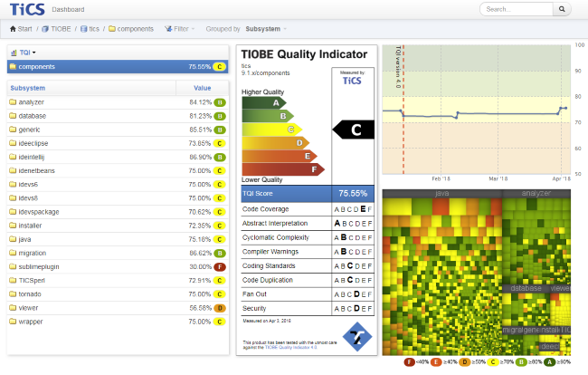This screenshot has width=588, height=375.
Task: Open the TIOBE Quality Indicator 4.0 link
Action: [x=290, y=348]
